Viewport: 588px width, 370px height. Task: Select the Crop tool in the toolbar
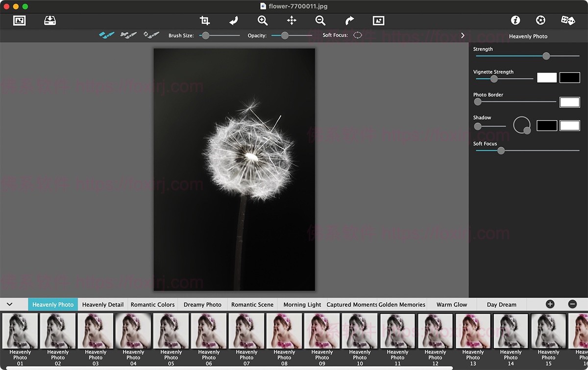coord(204,21)
